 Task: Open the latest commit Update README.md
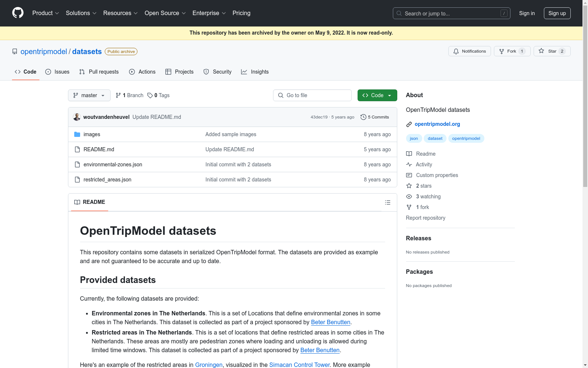(x=157, y=117)
